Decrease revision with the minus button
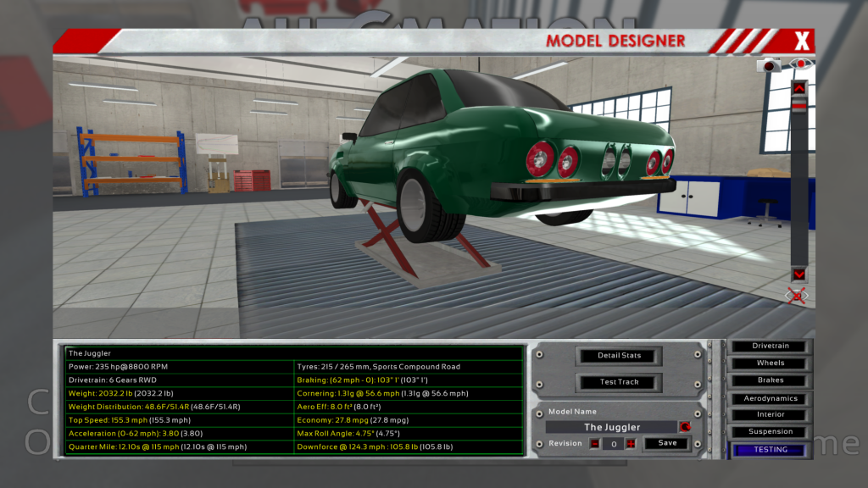 [x=595, y=443]
